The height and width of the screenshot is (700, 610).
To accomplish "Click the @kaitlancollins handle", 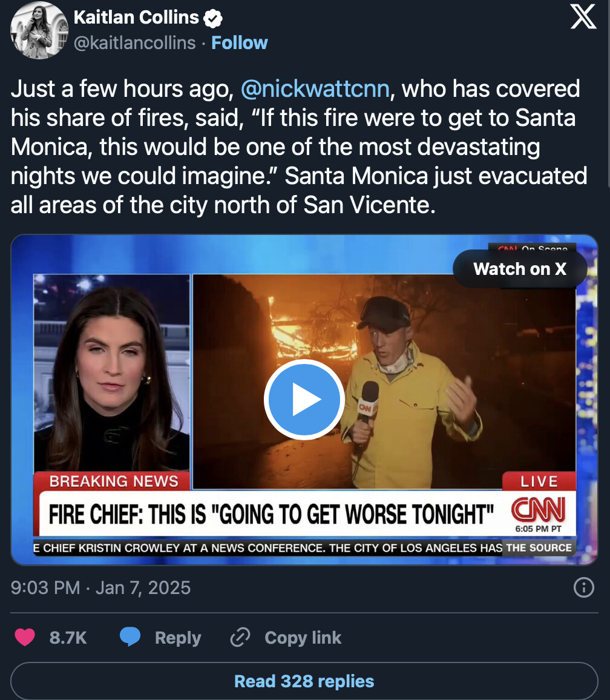I will point(135,43).
